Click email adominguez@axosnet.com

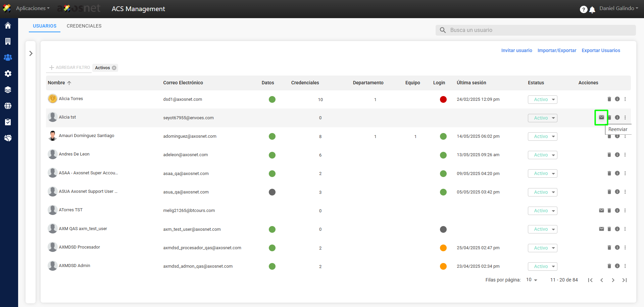click(190, 136)
